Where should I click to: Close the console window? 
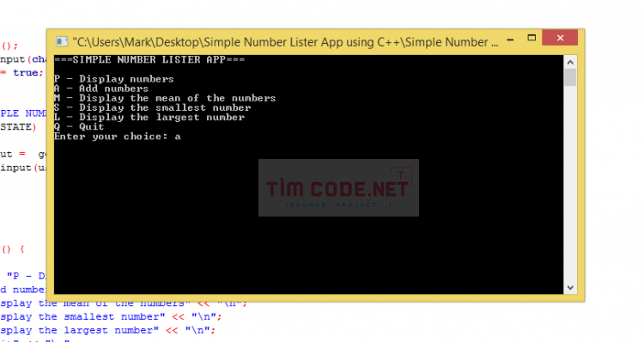(560, 38)
